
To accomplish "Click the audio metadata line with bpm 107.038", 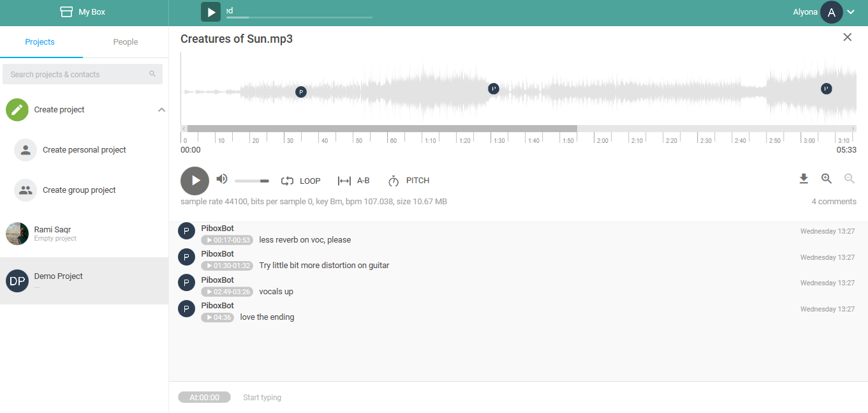I will pyautogui.click(x=314, y=202).
